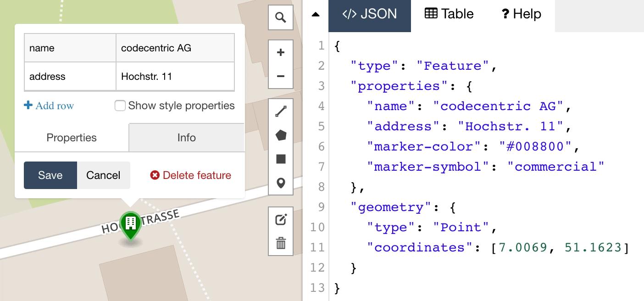
Task: Select the place marker tool
Action: (x=281, y=183)
